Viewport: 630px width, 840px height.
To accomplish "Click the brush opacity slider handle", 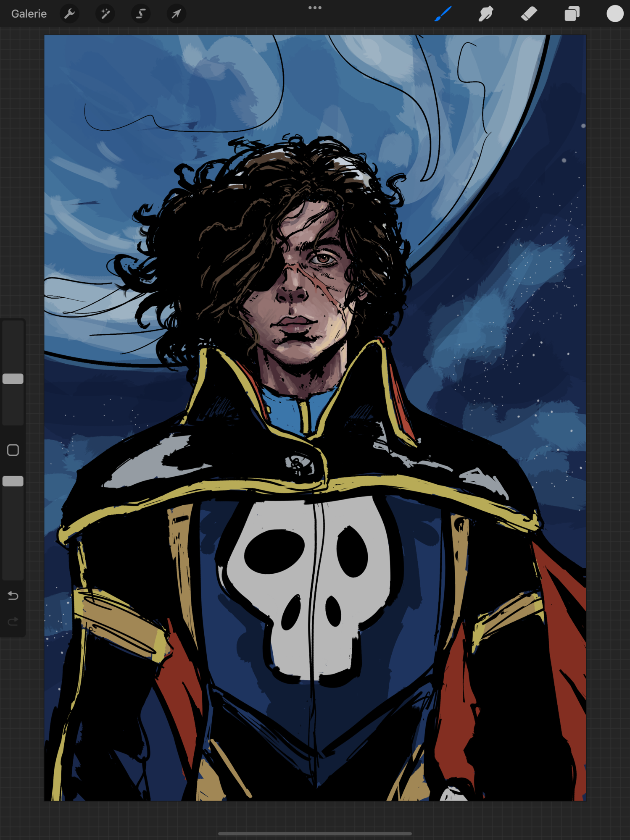I will point(13,481).
